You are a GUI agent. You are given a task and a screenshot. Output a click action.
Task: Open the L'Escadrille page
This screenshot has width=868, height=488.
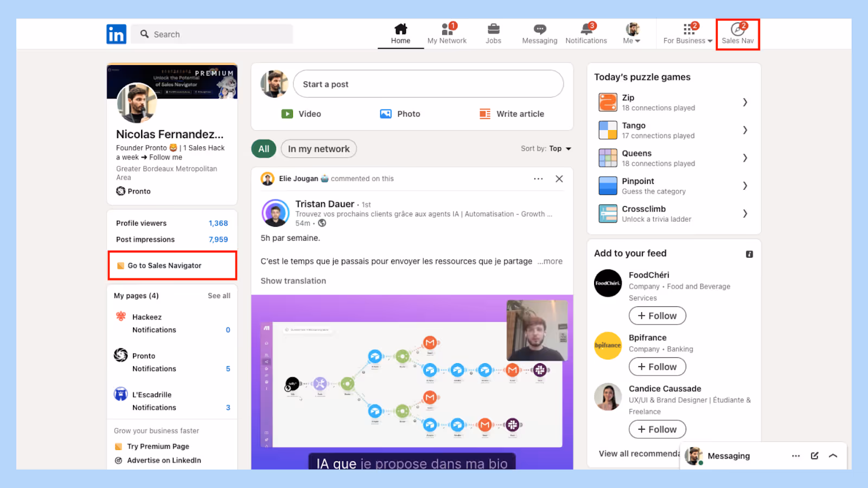[152, 395]
